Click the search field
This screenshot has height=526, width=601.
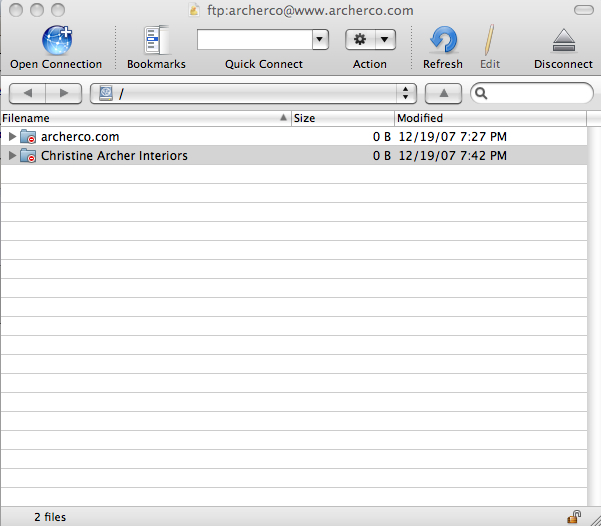532,93
